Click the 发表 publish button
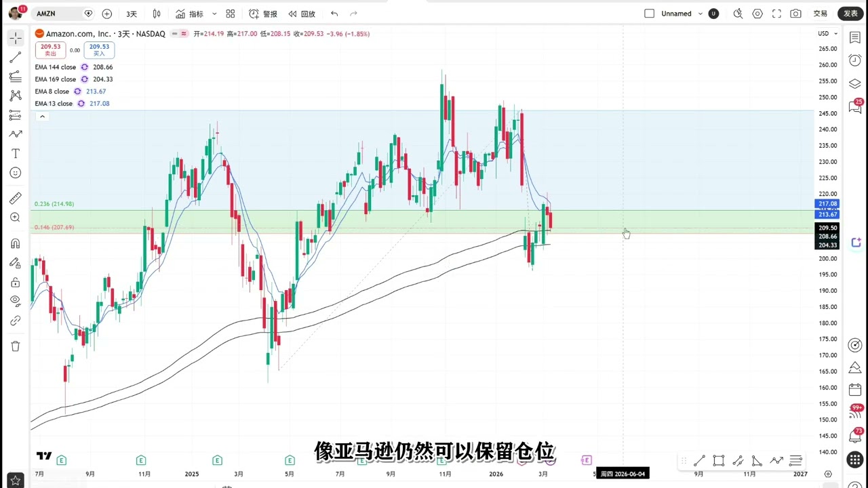The height and width of the screenshot is (488, 868). click(850, 14)
